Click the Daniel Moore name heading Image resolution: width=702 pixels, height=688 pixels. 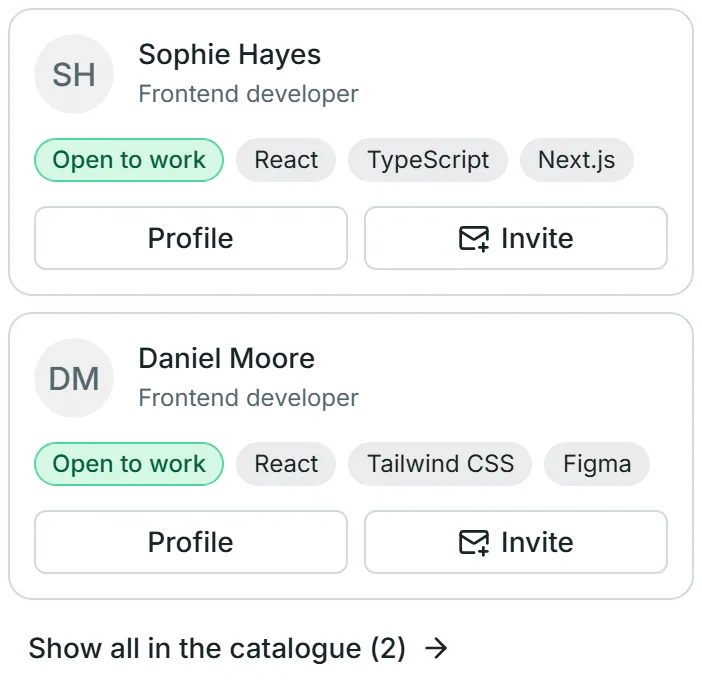227,359
